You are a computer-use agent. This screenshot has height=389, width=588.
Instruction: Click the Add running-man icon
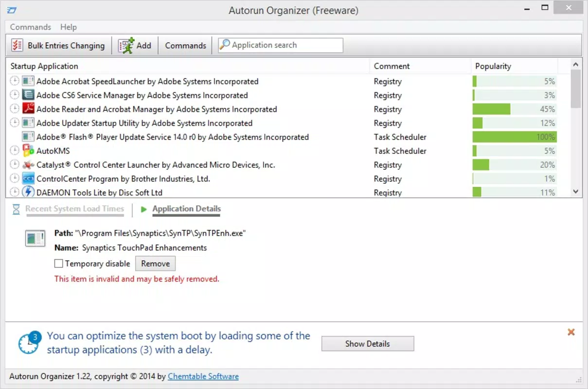coord(126,45)
